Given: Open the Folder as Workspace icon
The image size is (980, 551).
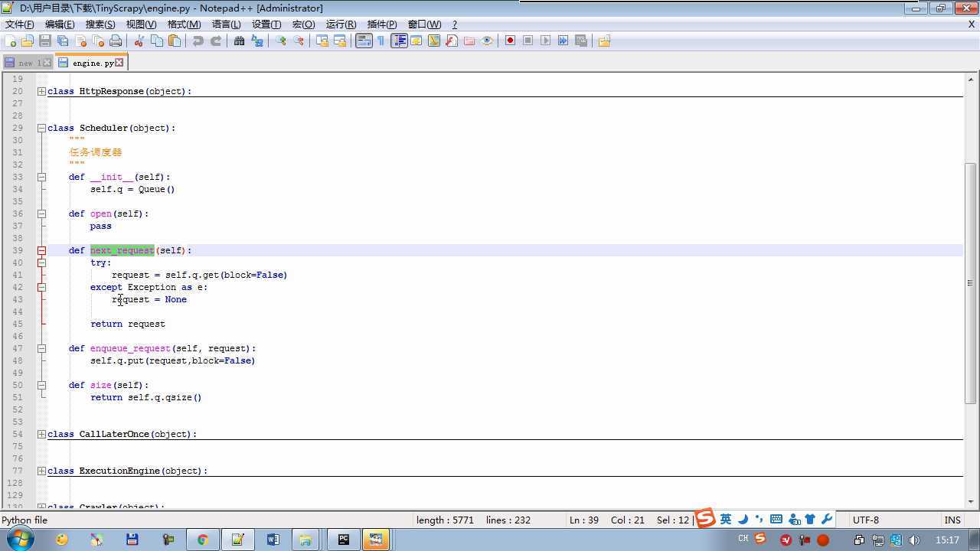Looking at the screenshot, I should (x=469, y=41).
